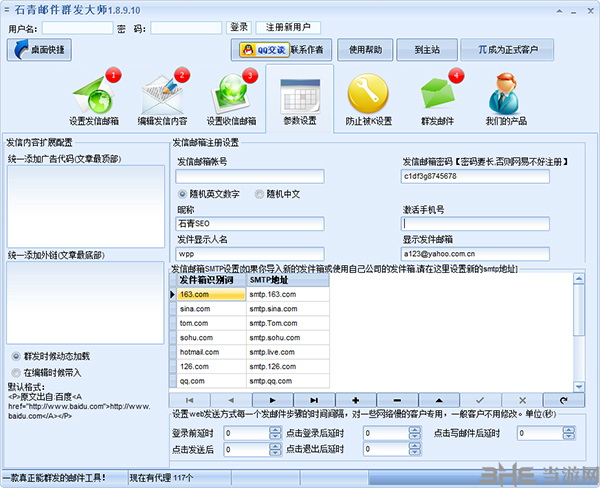This screenshot has height=488, width=600.
Task: Select the sohu.com table row
Action: 249,338
